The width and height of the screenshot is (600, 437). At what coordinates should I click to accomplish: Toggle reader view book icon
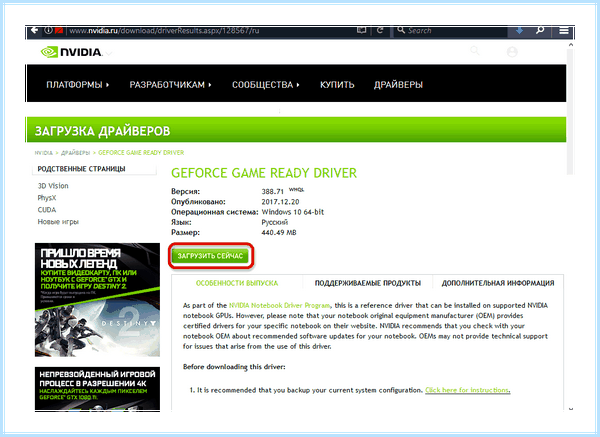tap(361, 30)
